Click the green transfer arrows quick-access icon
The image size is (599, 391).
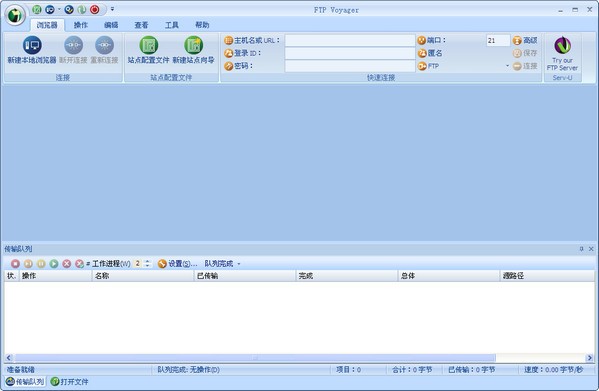coord(82,10)
